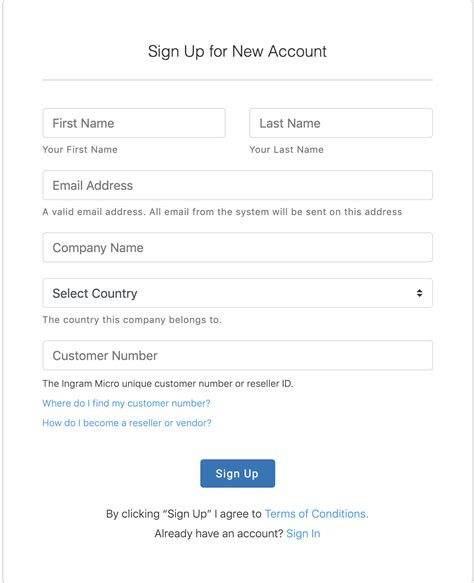Activate the Company Name text field
Image resolution: width=474 pixels, height=583 pixels.
point(238,247)
